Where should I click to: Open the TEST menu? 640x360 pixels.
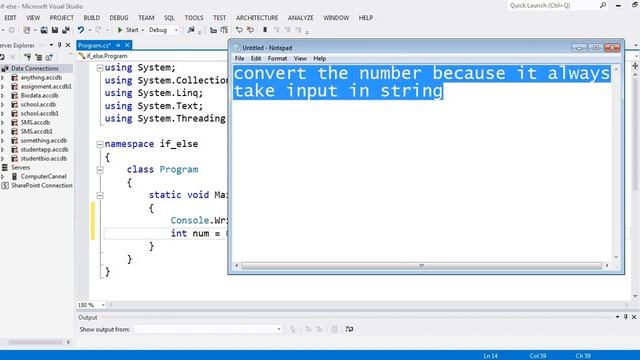click(x=219, y=18)
